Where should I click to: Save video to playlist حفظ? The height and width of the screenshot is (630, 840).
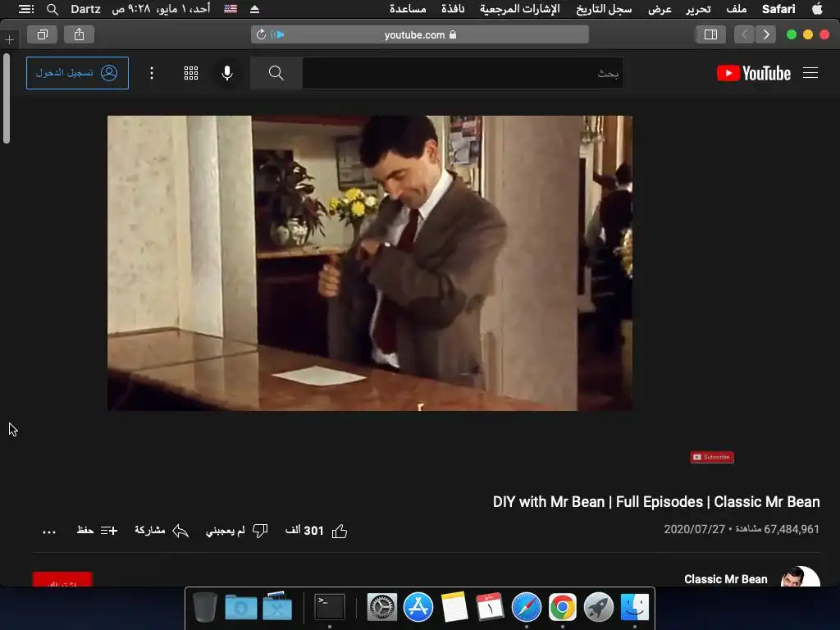pyautogui.click(x=97, y=531)
